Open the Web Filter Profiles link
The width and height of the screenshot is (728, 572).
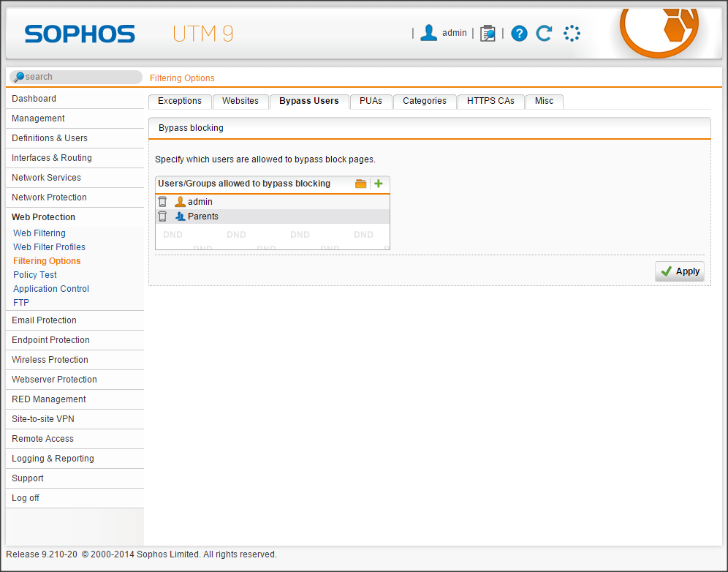click(49, 247)
